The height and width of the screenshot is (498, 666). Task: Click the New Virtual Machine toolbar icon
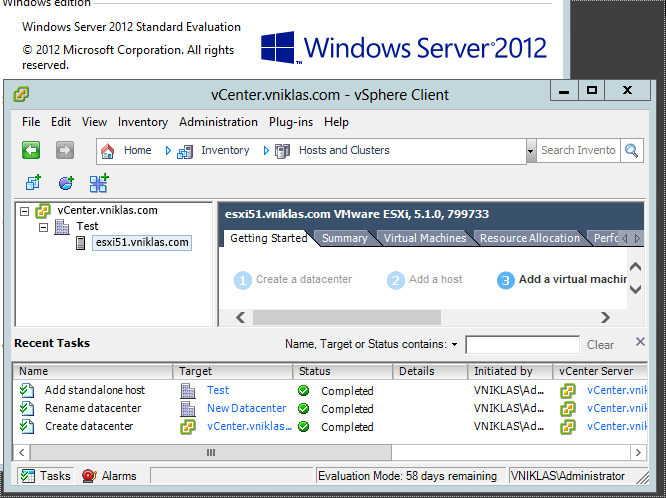pos(34,183)
